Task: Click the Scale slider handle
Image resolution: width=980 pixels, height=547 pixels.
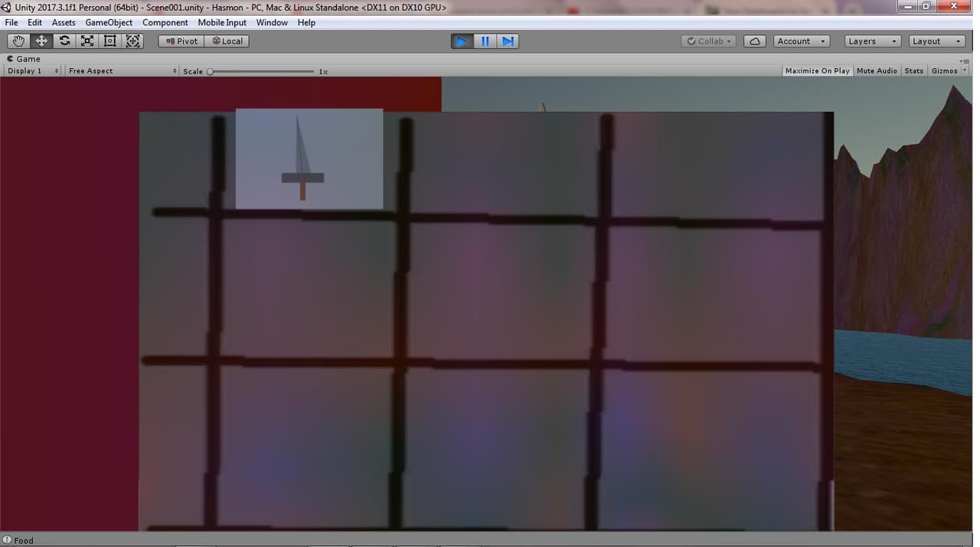Action: click(210, 71)
